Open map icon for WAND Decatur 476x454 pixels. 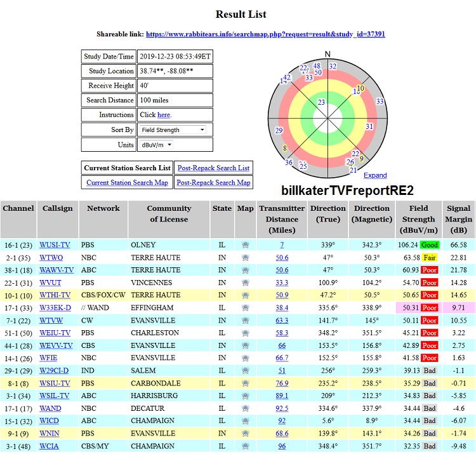coord(245,408)
